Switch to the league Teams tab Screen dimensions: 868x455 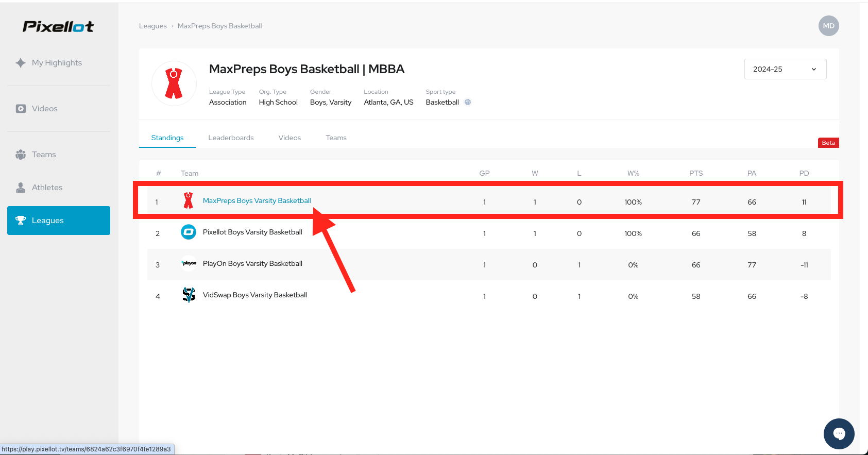[336, 138]
